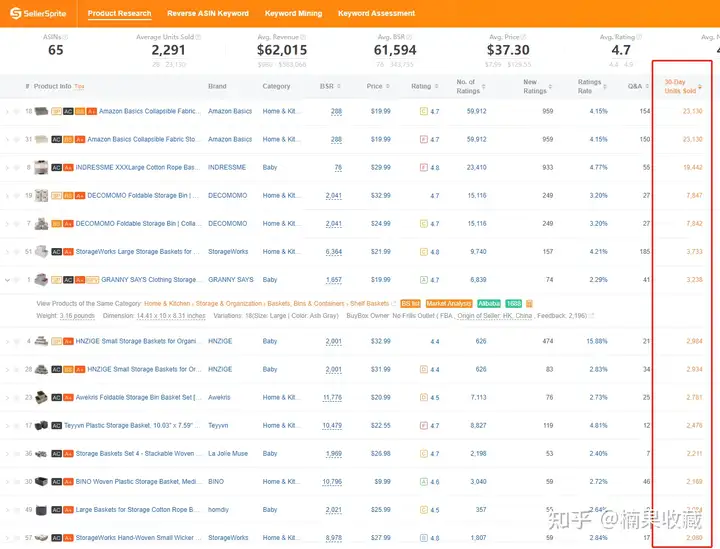
Task: Favorite the StorageWorks row 51 product
Action: tap(17, 252)
